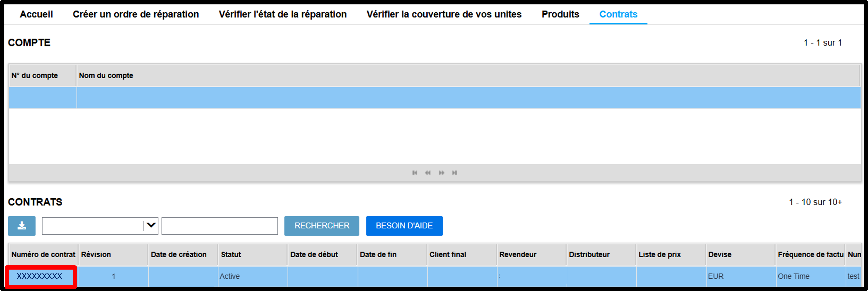The image size is (868, 291).
Task: Click the contract search text input
Action: (x=220, y=226)
